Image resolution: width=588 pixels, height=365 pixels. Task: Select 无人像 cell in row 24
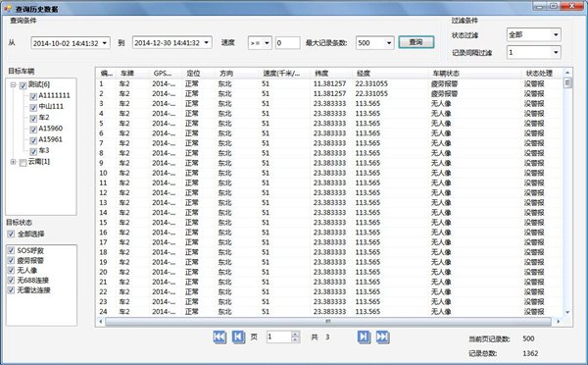click(441, 312)
